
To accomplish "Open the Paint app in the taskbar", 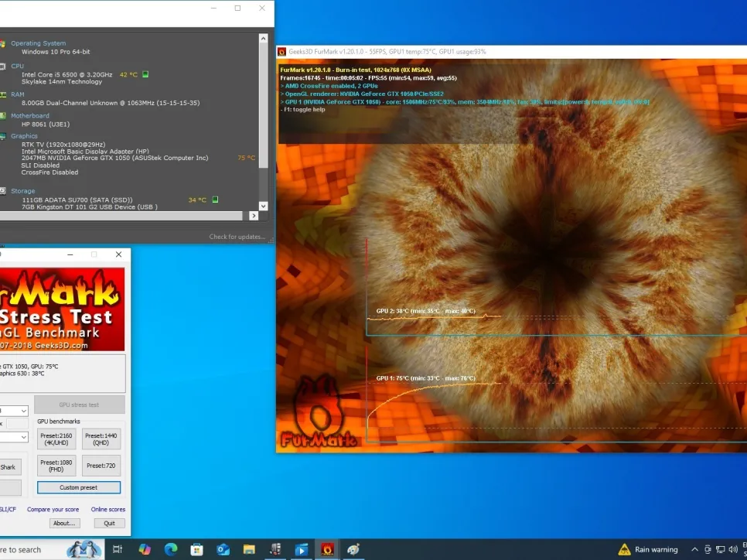I will tap(353, 549).
